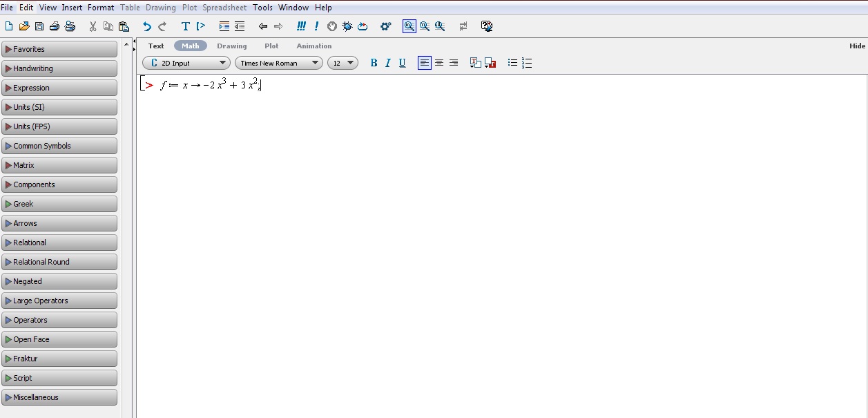The width and height of the screenshot is (868, 418).
Task: Insert a text region
Action: [185, 26]
